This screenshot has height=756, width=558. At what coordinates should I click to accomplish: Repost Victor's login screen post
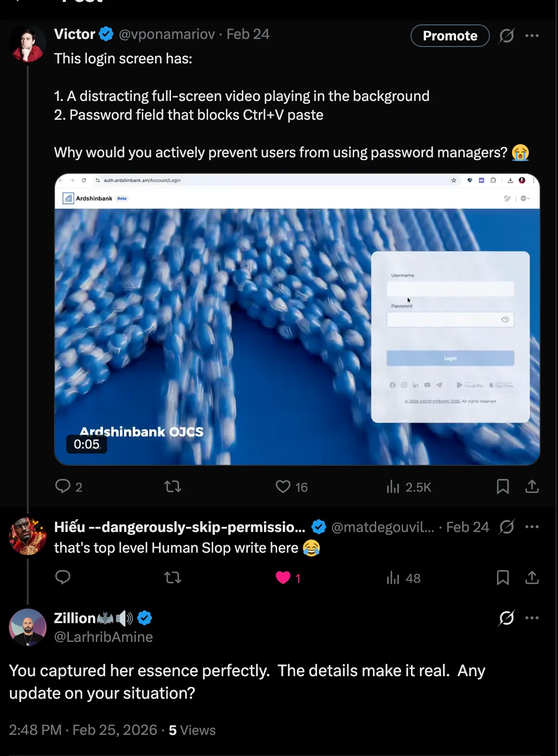point(173,486)
